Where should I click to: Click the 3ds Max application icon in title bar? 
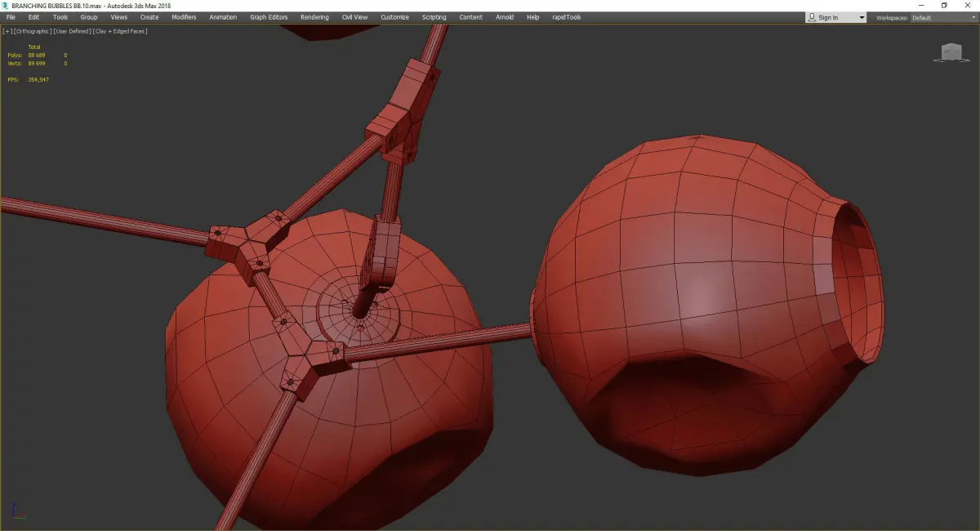6,5
